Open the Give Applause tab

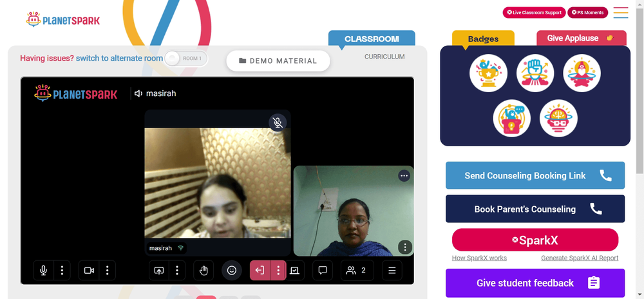click(581, 38)
